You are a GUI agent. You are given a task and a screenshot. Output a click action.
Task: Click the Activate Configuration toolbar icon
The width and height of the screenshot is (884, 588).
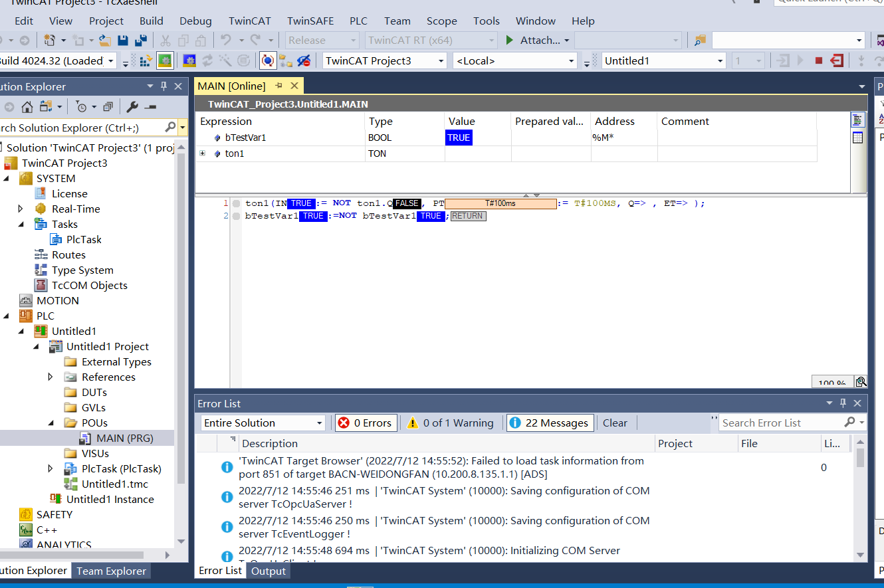147,61
